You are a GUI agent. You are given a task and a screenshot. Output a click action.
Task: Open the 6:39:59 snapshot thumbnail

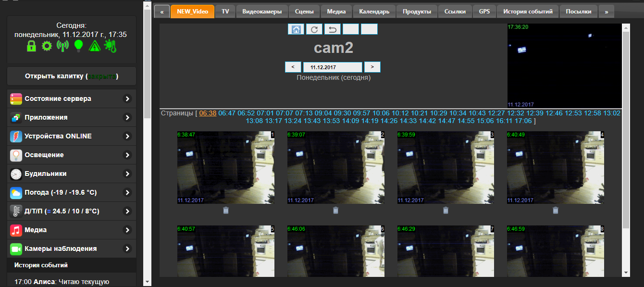pyautogui.click(x=446, y=167)
